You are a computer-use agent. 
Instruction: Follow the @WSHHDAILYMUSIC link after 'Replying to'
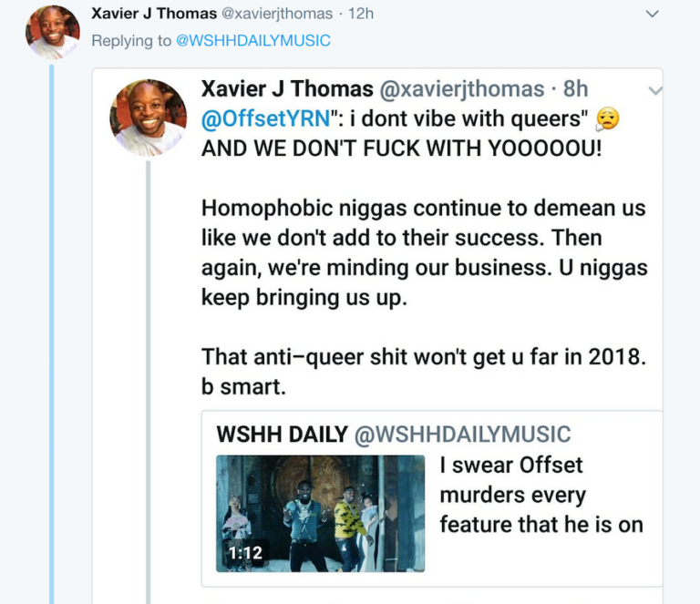click(x=252, y=41)
